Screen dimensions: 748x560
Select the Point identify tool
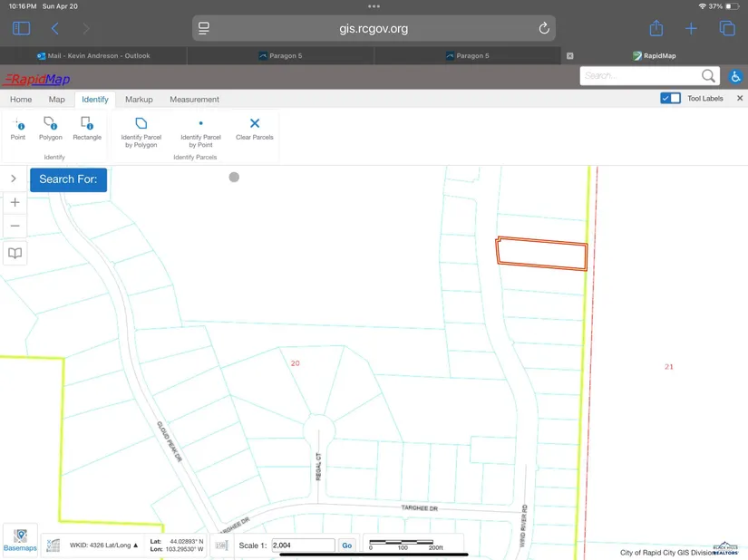pos(18,128)
